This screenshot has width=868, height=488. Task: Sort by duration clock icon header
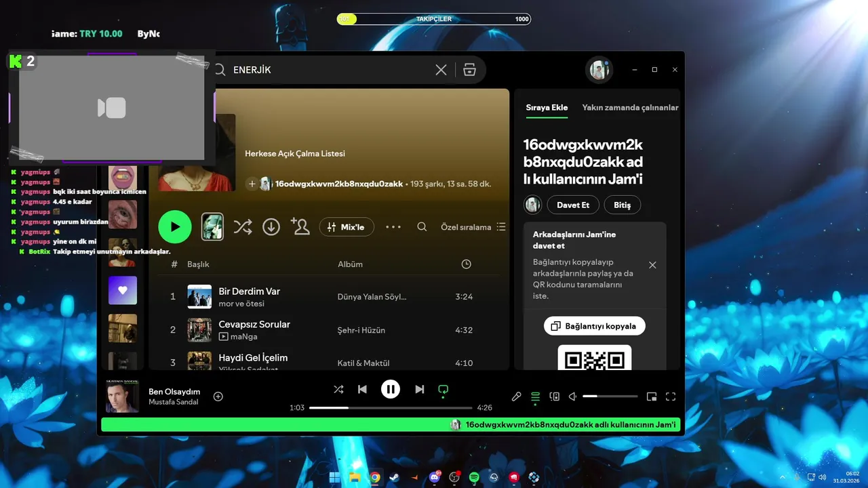point(466,264)
